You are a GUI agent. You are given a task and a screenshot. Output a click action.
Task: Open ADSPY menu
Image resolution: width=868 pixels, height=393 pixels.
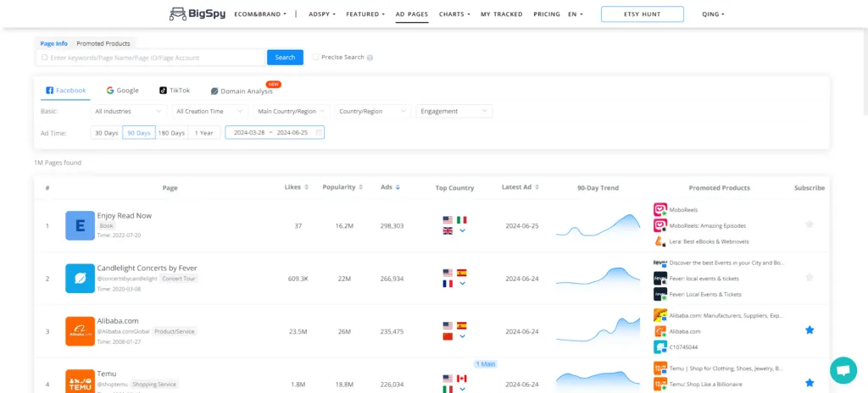pyautogui.click(x=321, y=14)
